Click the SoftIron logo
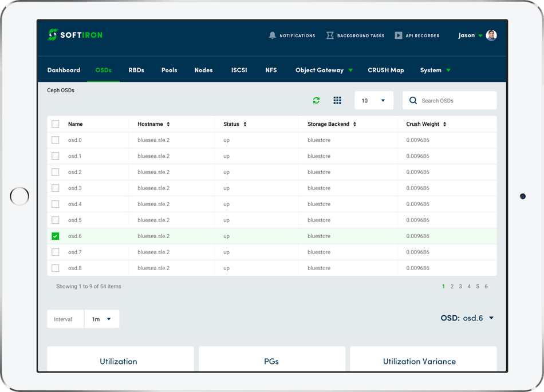The width and height of the screenshot is (544, 392). (x=75, y=35)
